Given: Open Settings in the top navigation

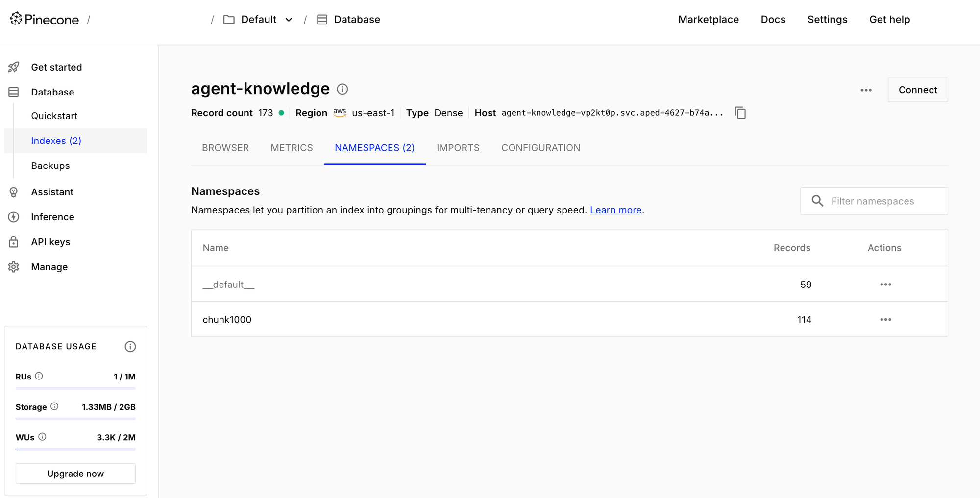Looking at the screenshot, I should 827,20.
